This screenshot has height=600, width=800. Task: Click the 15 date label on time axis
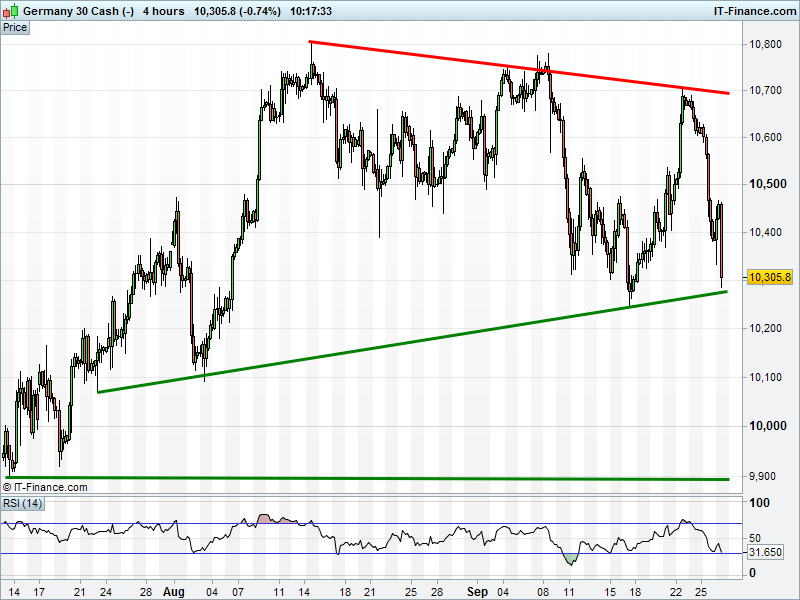(x=610, y=592)
